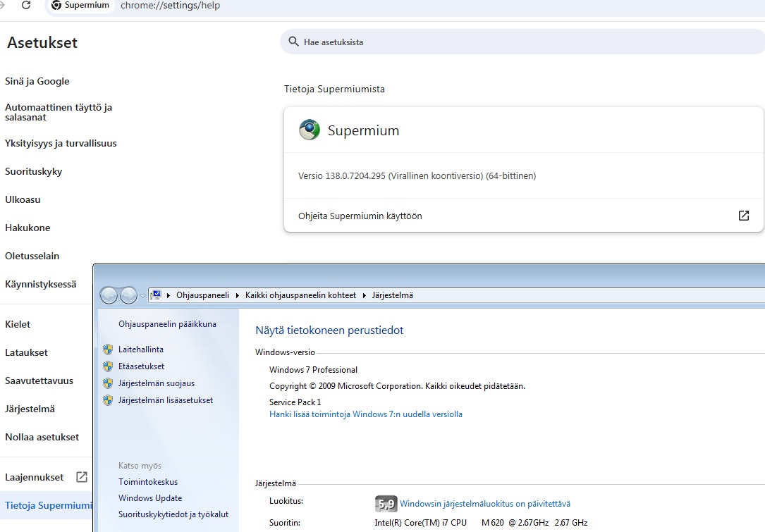Viewport: 765px width, 532px height.
Task: Click the shield icon beside Järjestelmän lisäasetukset
Action: coord(108,400)
